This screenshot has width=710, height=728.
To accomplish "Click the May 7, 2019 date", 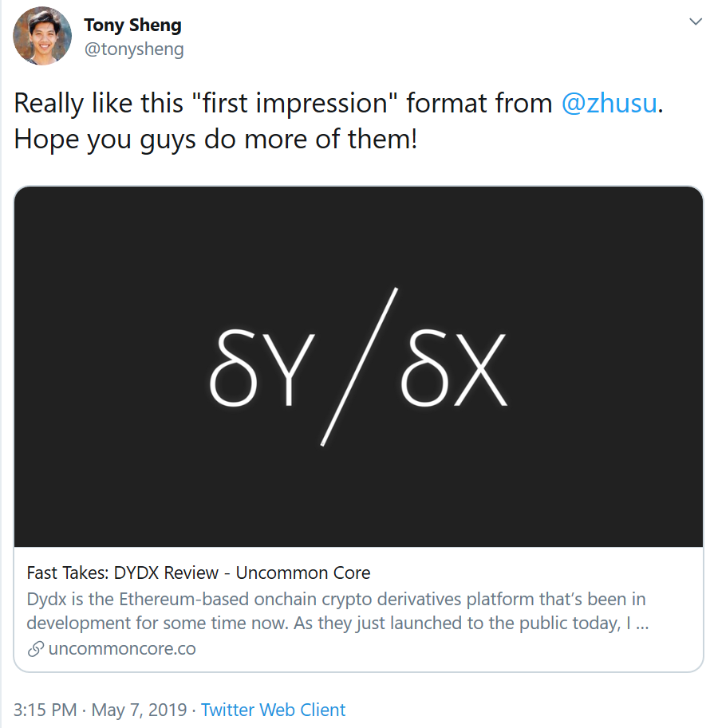I will pos(140,710).
